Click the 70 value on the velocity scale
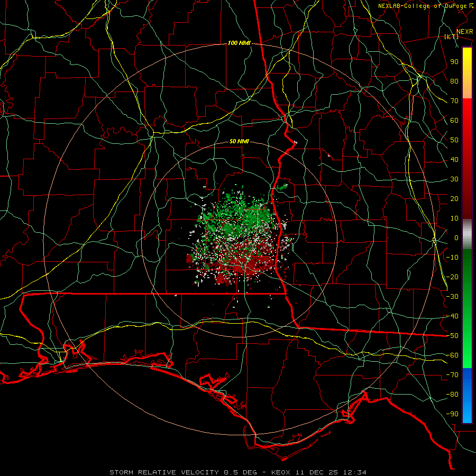 coord(454,101)
